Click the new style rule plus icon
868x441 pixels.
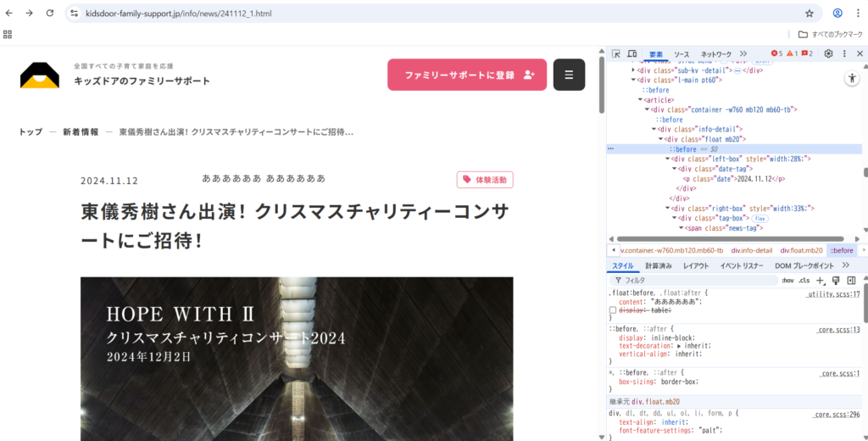pos(820,280)
